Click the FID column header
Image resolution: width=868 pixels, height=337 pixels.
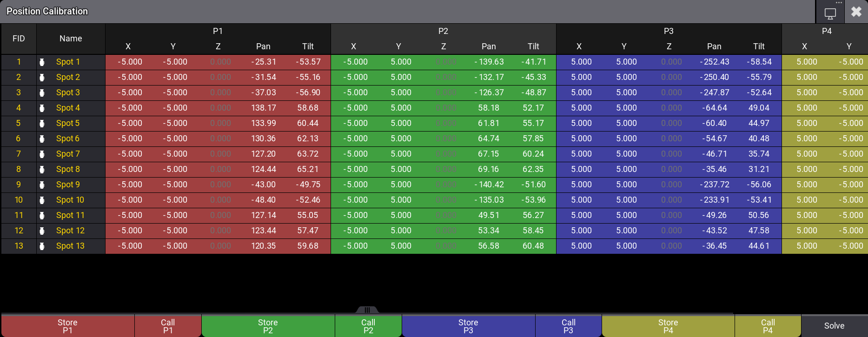19,39
